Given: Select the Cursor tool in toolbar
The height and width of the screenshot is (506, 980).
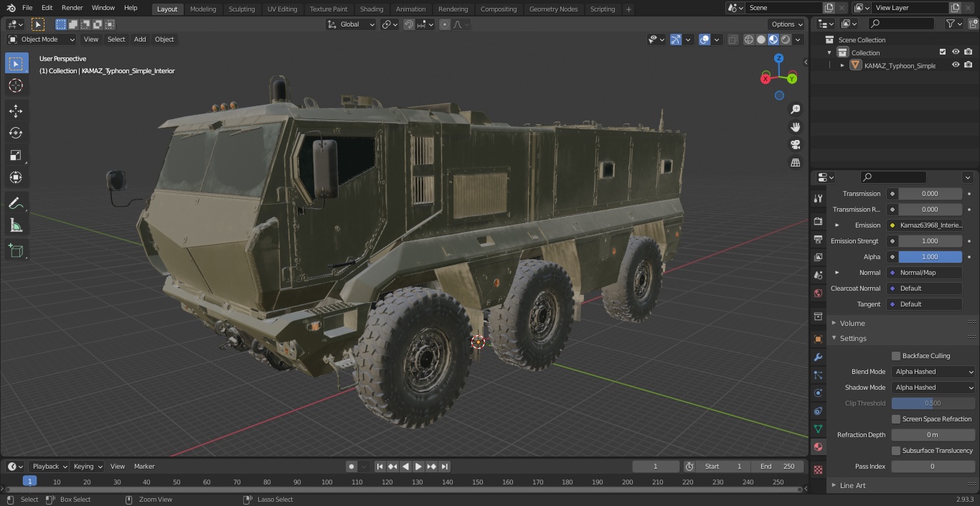Looking at the screenshot, I should tap(16, 85).
